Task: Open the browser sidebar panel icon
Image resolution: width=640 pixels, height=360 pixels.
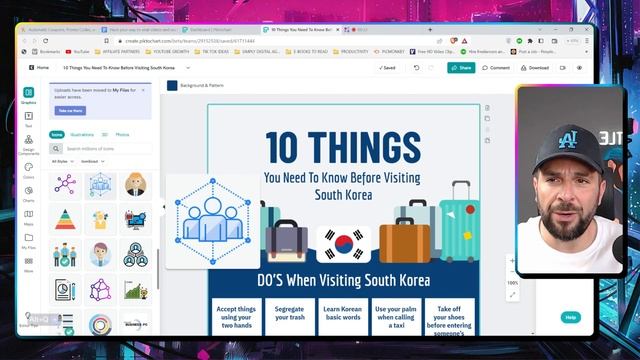Action: [x=541, y=41]
